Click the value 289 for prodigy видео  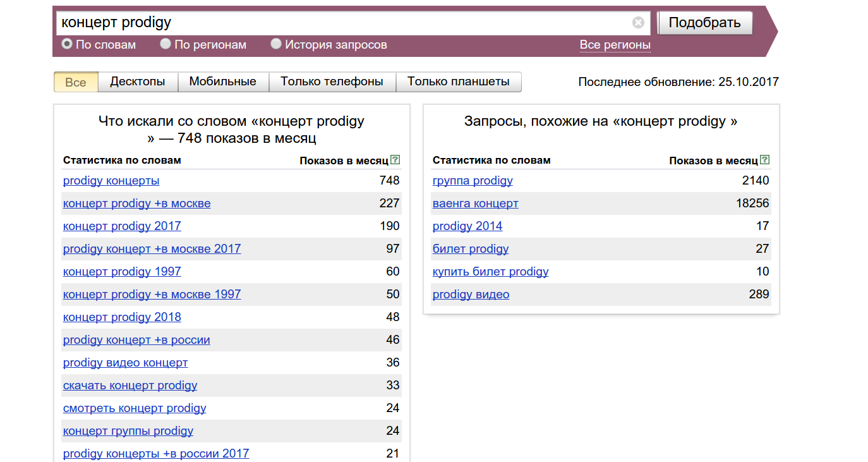pyautogui.click(x=759, y=295)
